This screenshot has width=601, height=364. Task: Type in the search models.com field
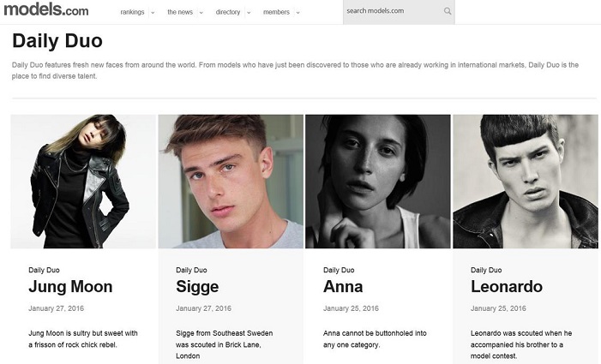[x=392, y=12]
